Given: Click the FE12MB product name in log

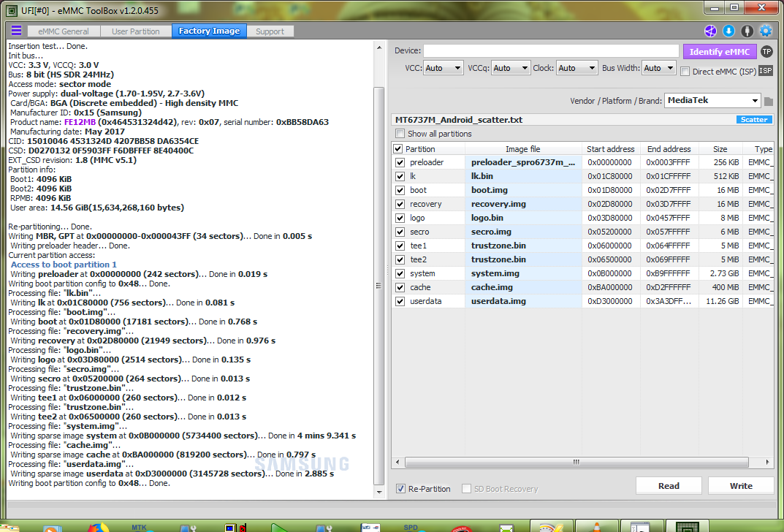Looking at the screenshot, I should tap(80, 122).
